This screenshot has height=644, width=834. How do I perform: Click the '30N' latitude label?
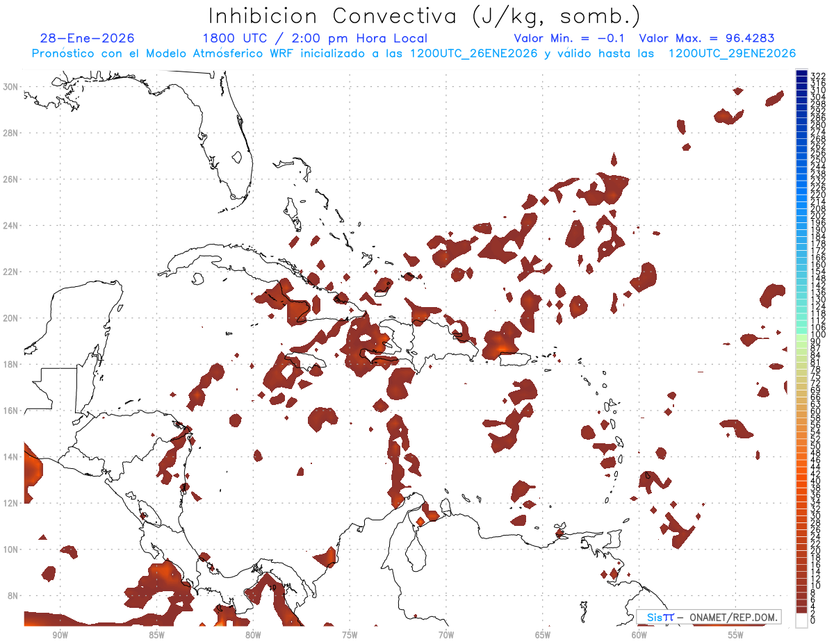click(11, 87)
